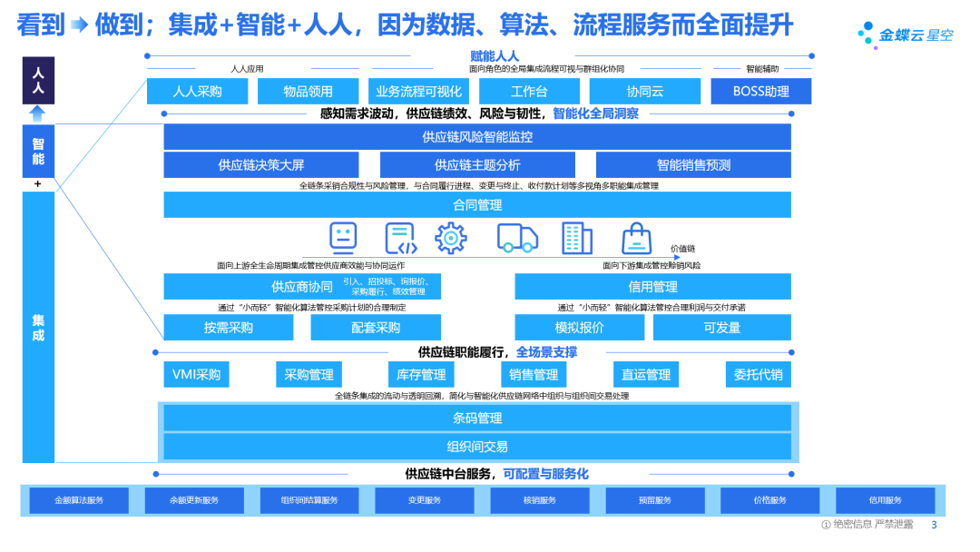Select the 人人采购 box

pyautogui.click(x=198, y=92)
